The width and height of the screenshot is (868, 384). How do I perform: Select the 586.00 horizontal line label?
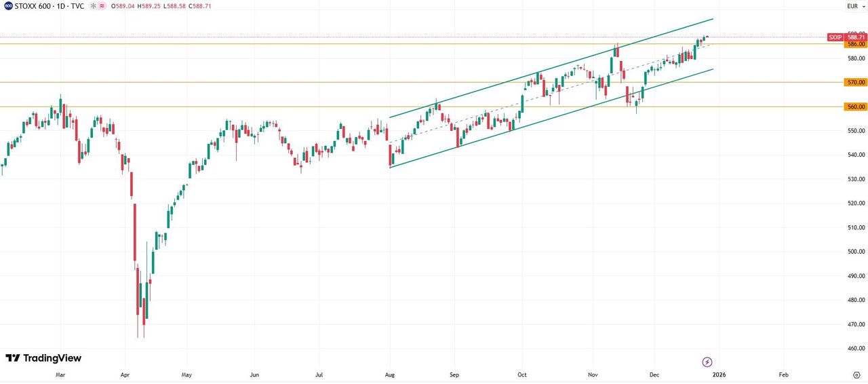[855, 44]
